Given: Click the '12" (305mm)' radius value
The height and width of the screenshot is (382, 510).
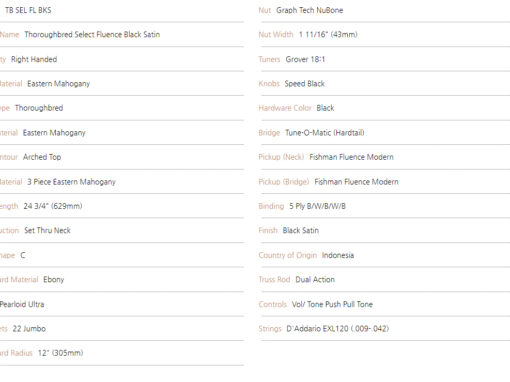Looking at the screenshot, I should 60,353.
